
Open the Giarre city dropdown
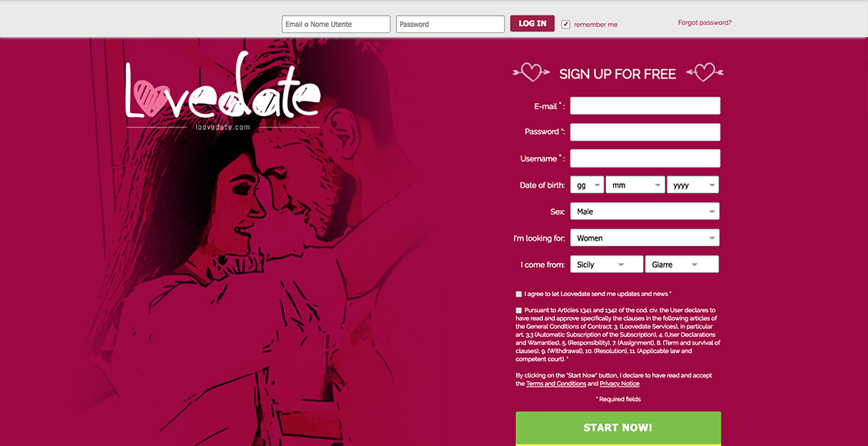coord(682,265)
